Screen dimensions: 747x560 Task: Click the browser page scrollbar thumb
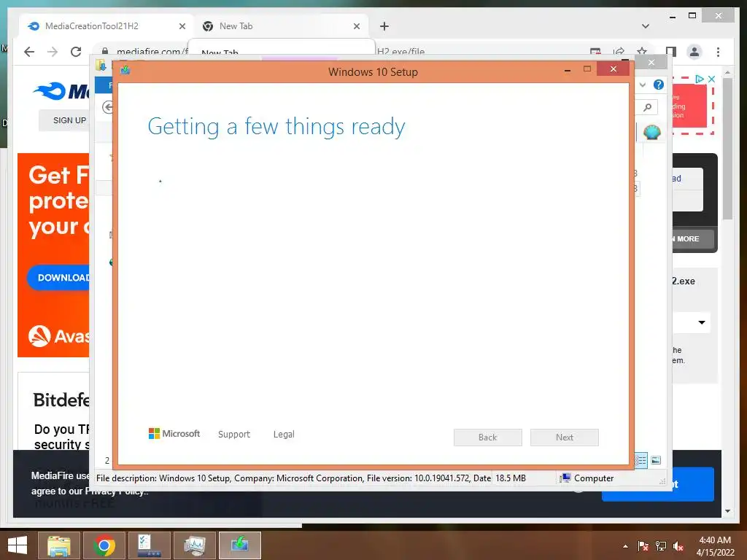(x=727, y=149)
